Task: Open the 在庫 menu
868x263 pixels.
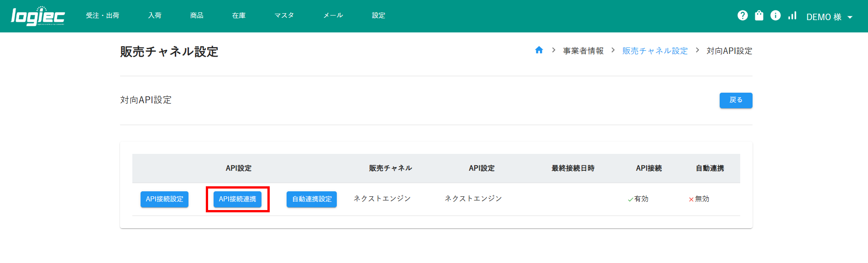Action: click(239, 16)
